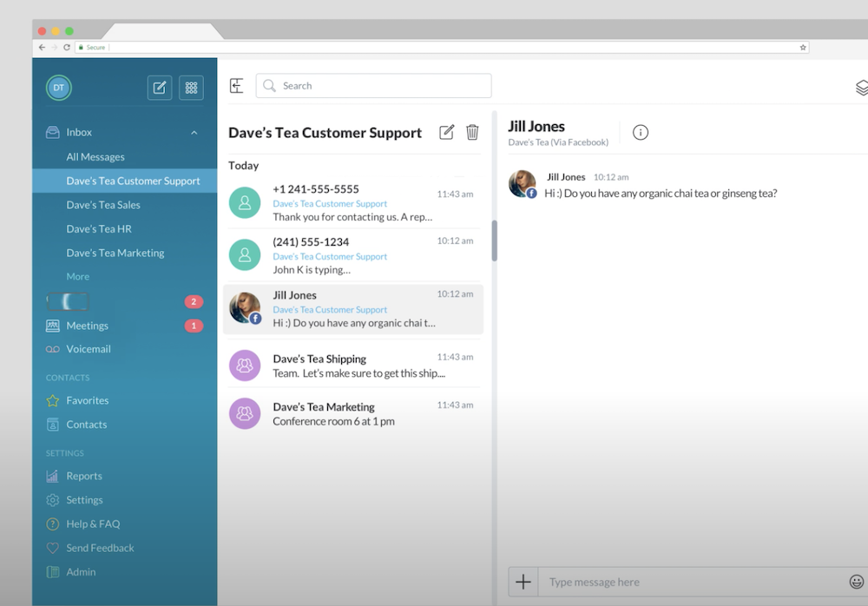Open Dave's Tea Marketing inbox in sidebar
This screenshot has width=868, height=606.
coord(115,253)
